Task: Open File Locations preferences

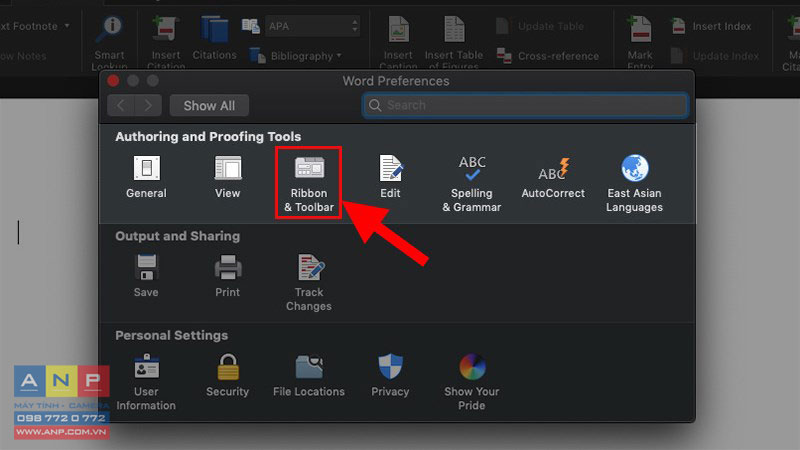Action: coord(309,376)
